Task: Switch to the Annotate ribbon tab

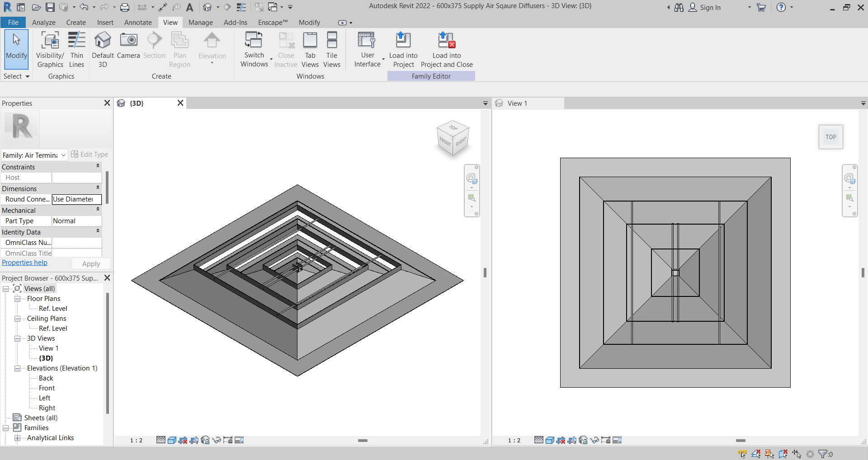Action: pyautogui.click(x=138, y=23)
